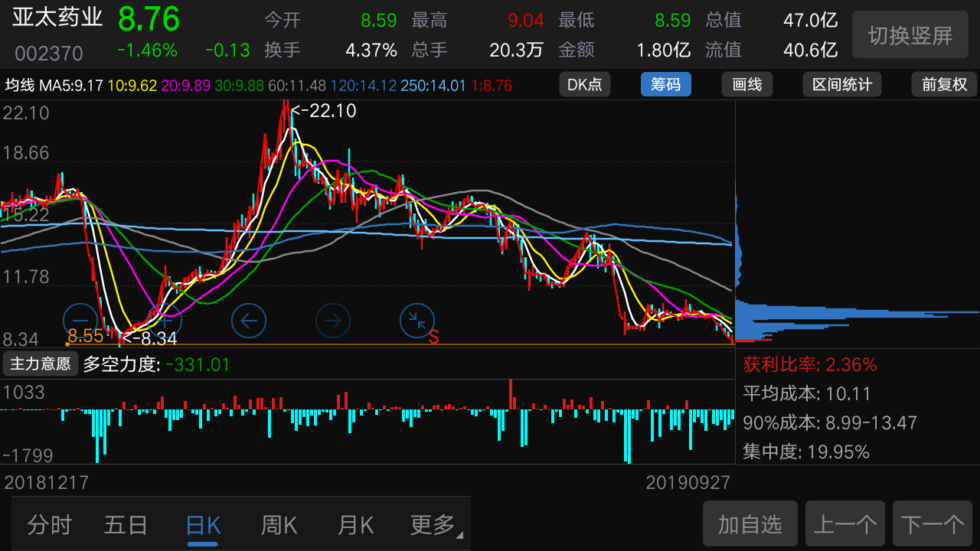Viewport: 980px width, 551px height.
Task: Switch to the 五日 tab
Action: click(126, 525)
